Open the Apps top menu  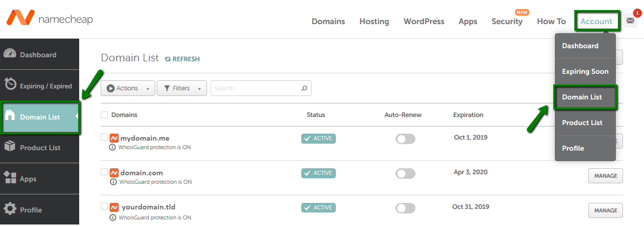(468, 22)
